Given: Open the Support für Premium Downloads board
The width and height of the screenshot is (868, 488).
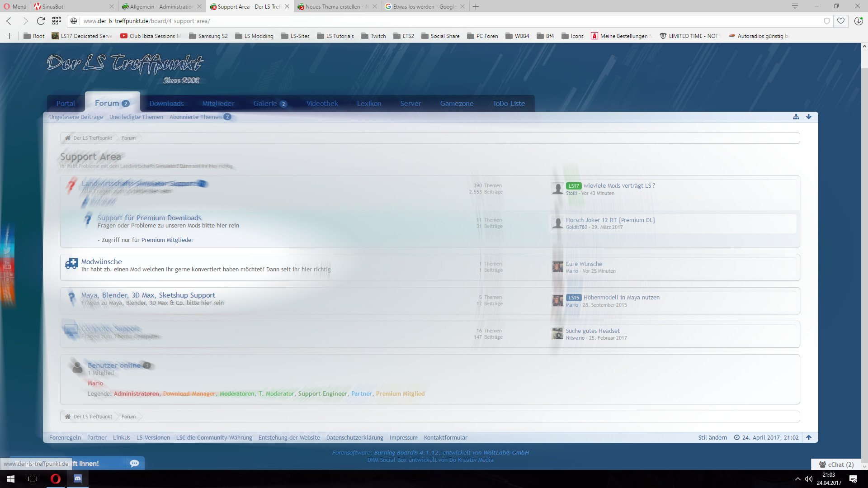Looking at the screenshot, I should pyautogui.click(x=149, y=218).
